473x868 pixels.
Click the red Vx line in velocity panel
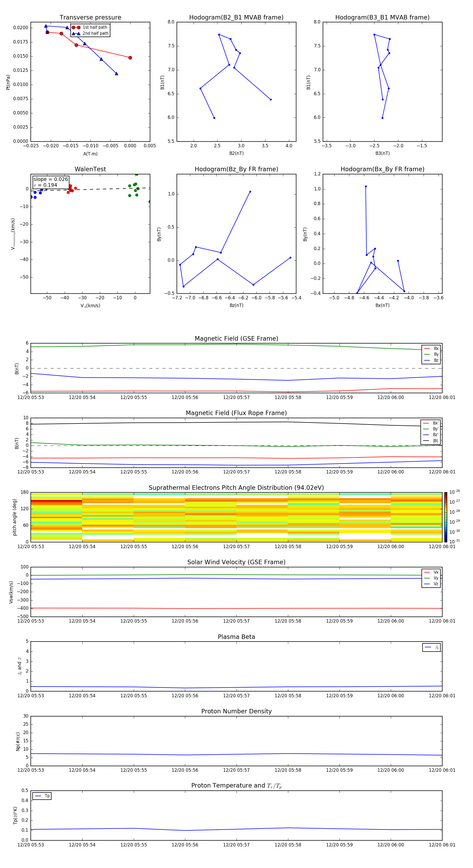pos(236,608)
